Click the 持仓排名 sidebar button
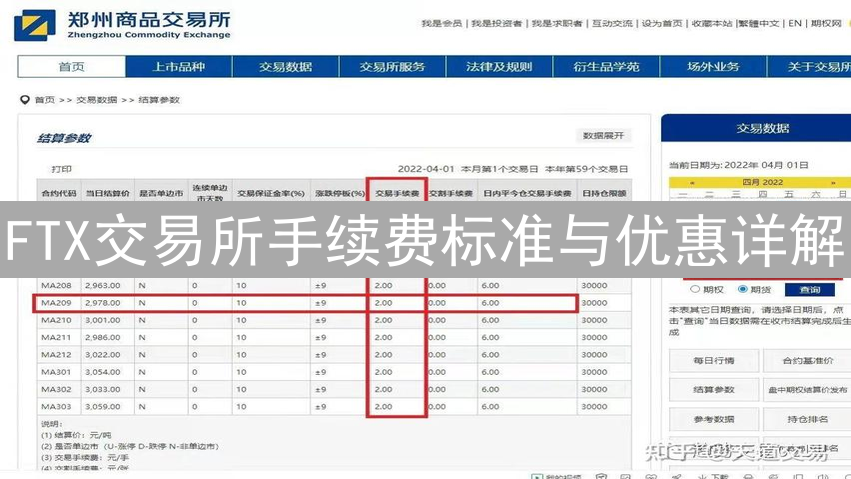The image size is (851, 479). (808, 419)
